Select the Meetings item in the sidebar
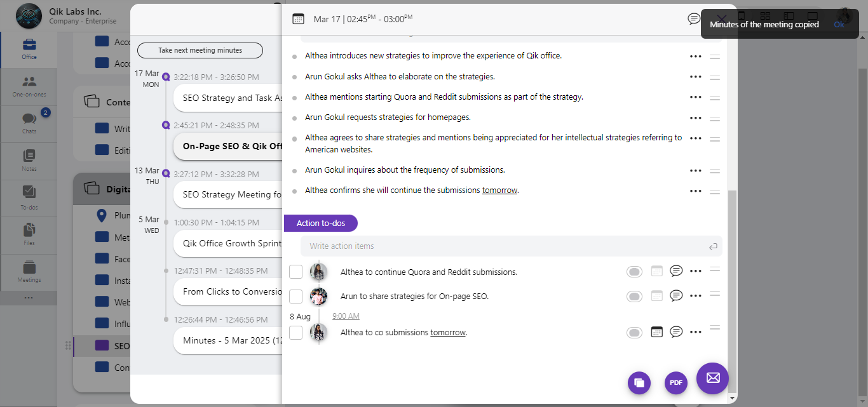 coord(29,271)
